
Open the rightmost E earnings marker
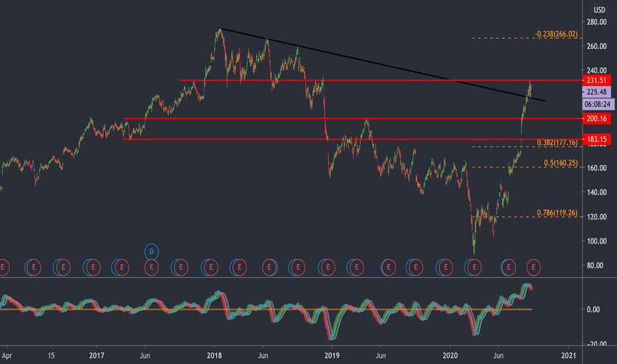click(534, 267)
